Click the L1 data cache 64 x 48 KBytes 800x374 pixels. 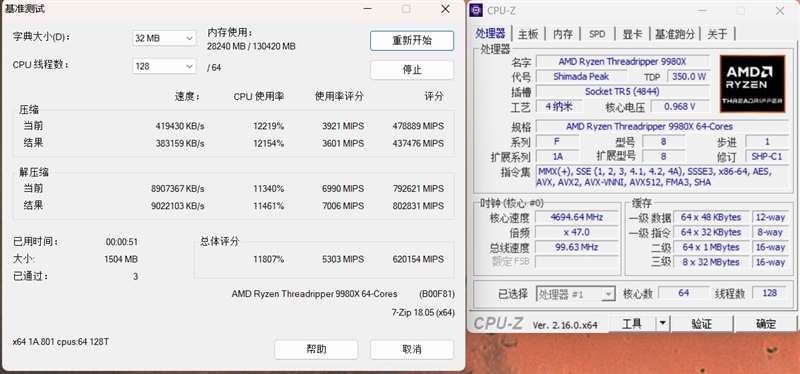[x=711, y=217]
